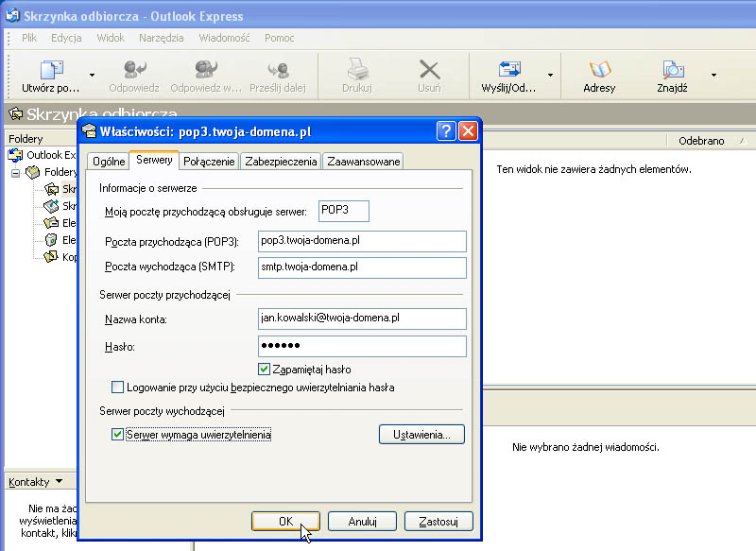
Task: Switch to the Zabezpieczenia tab
Action: click(x=281, y=162)
